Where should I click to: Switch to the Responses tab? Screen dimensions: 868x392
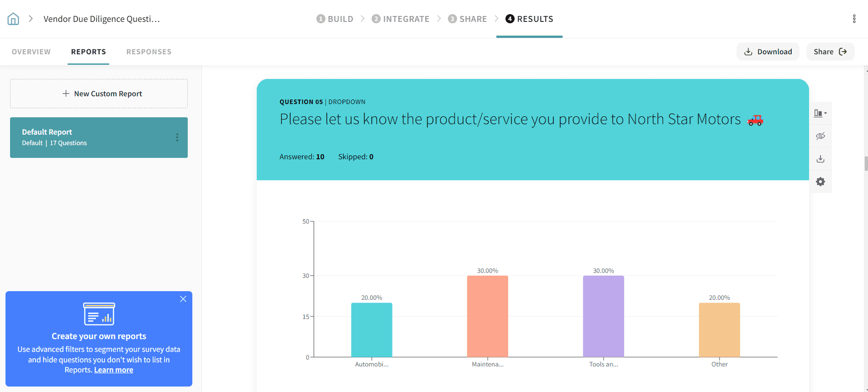point(149,52)
